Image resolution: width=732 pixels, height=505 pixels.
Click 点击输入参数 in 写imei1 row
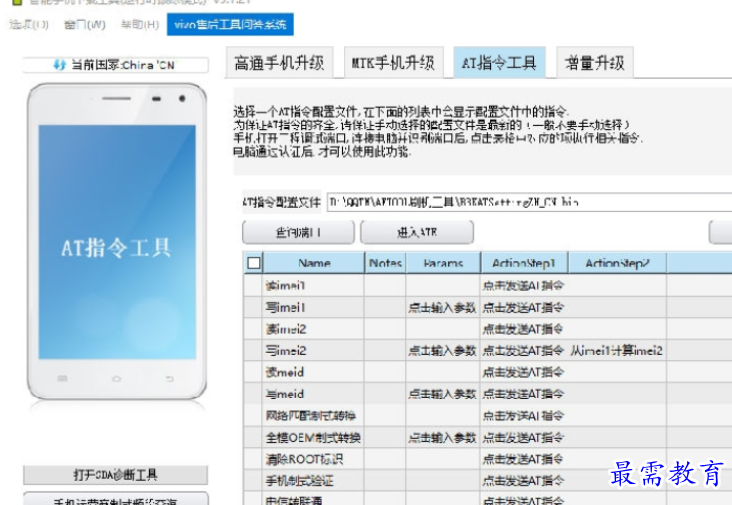tap(442, 308)
